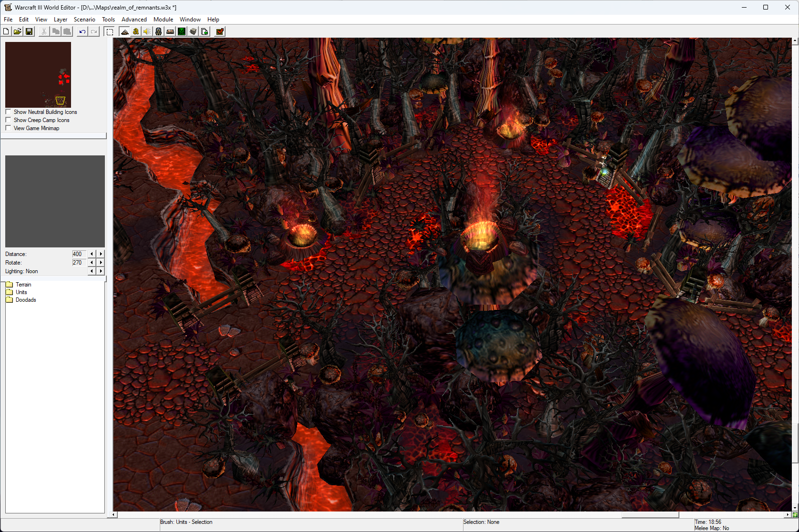The width and height of the screenshot is (799, 532).
Task: Increase Rotate value with right arrow
Action: click(101, 263)
